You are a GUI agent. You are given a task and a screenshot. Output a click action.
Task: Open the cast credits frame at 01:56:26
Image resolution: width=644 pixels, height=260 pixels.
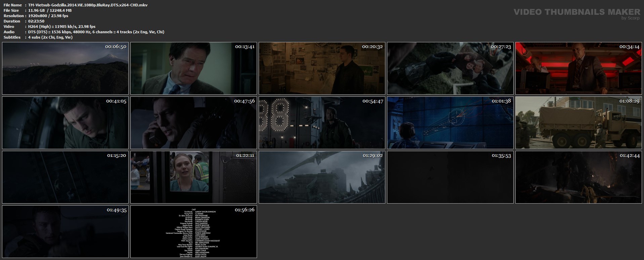194,231
